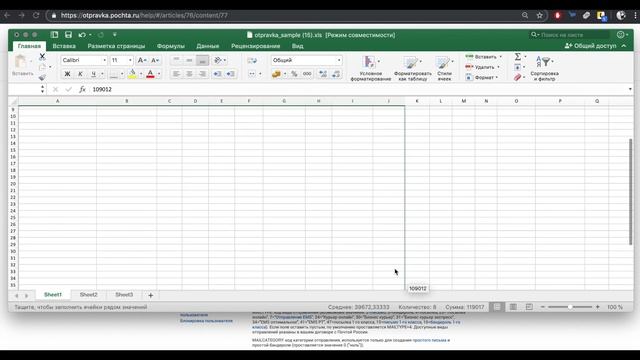
Task: Open the borders dropdown arrow
Action: (x=122, y=74)
